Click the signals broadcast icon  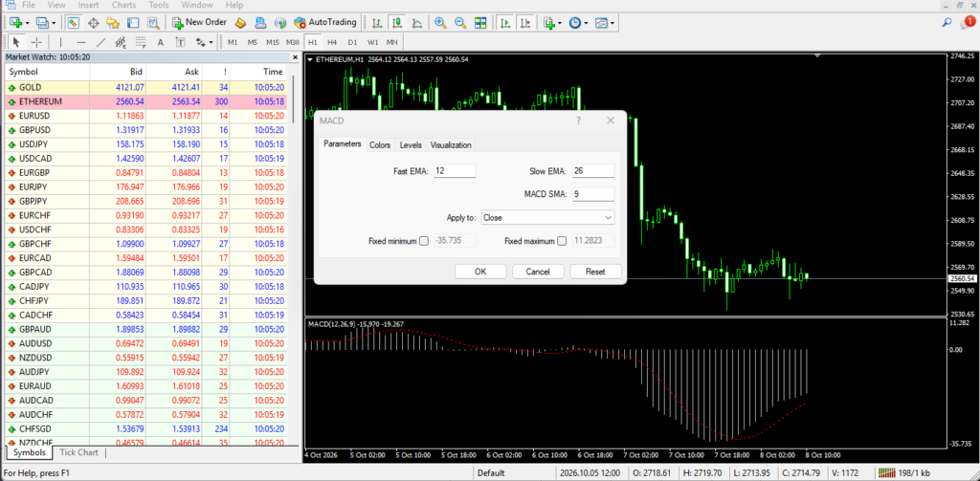click(280, 23)
